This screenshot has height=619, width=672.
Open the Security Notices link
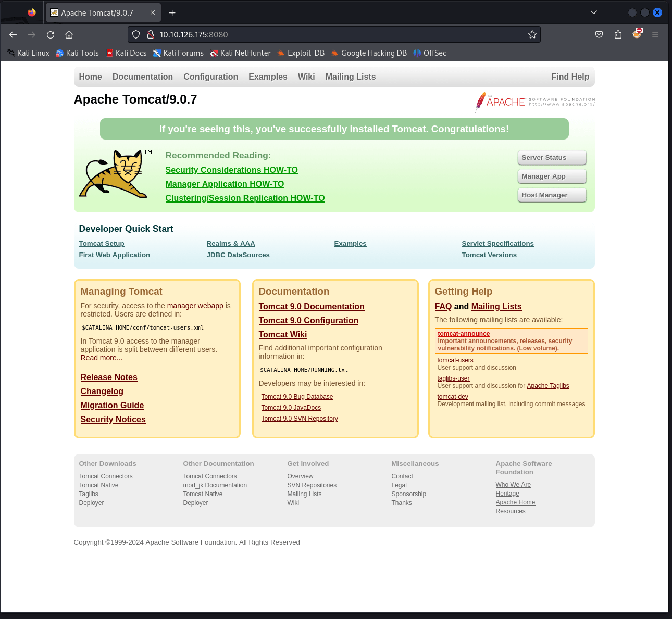[x=113, y=419]
